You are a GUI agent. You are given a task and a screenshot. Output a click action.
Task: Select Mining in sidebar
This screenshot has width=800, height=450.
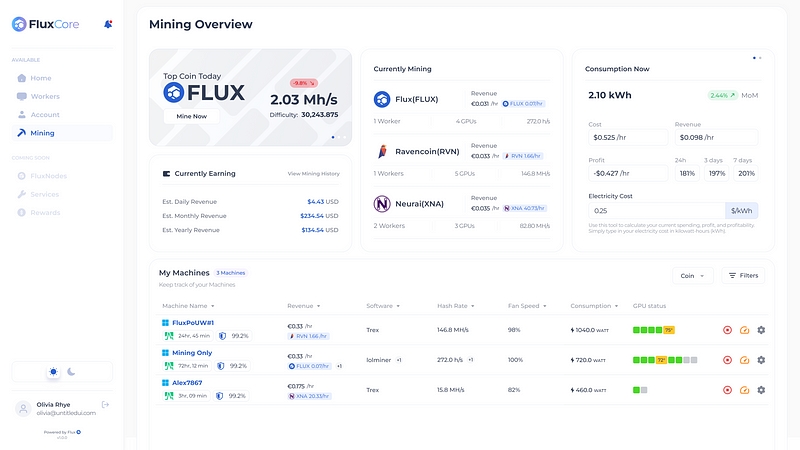[x=62, y=133]
